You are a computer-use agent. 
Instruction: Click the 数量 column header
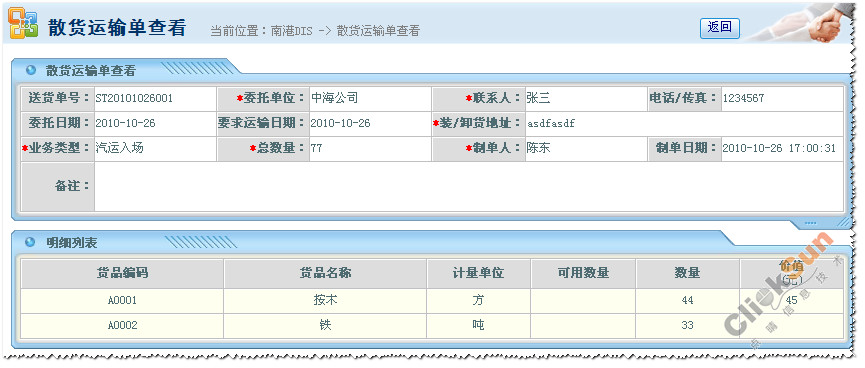pos(687,273)
